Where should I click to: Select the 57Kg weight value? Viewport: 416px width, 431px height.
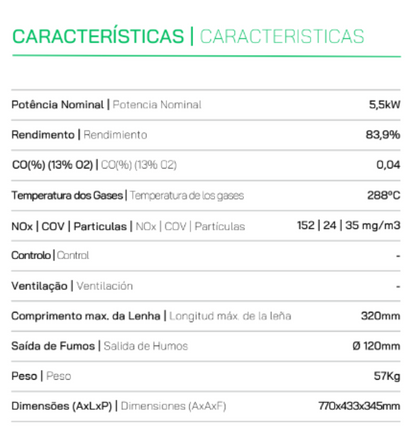point(387,376)
